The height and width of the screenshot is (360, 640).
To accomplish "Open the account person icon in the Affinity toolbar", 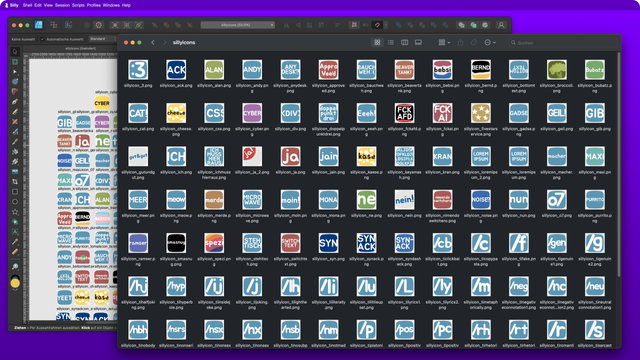I will click(501, 25).
